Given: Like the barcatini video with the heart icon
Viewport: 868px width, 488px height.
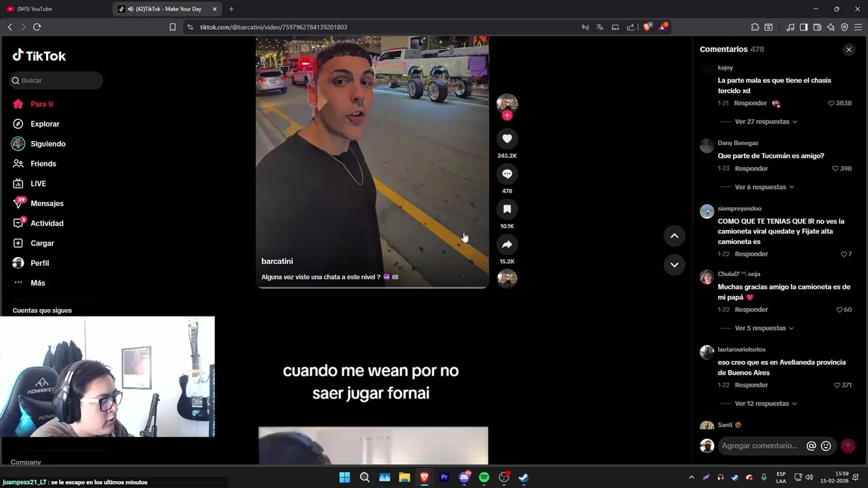Looking at the screenshot, I should point(507,138).
